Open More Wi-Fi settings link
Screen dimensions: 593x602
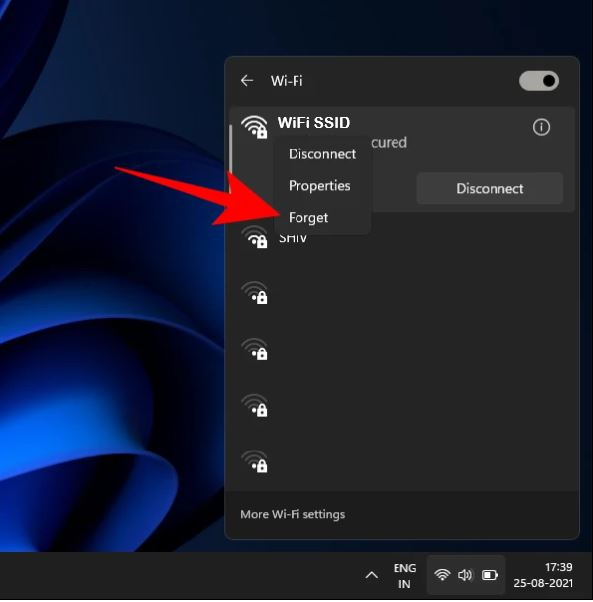click(292, 514)
